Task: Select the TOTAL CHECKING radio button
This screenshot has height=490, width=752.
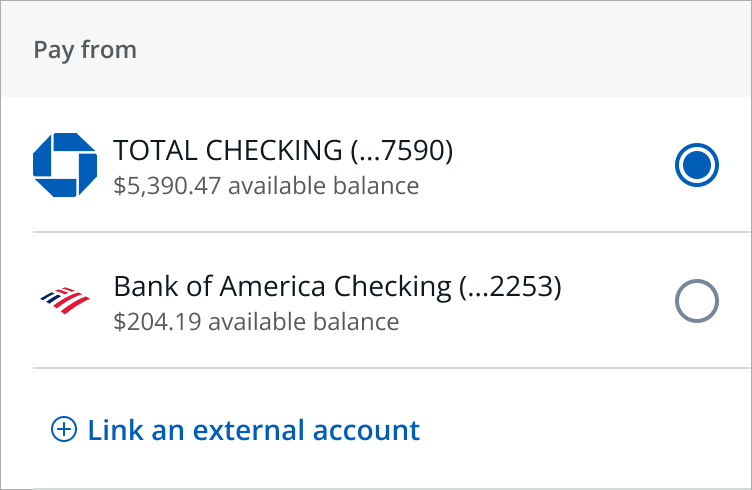Action: coord(696,165)
